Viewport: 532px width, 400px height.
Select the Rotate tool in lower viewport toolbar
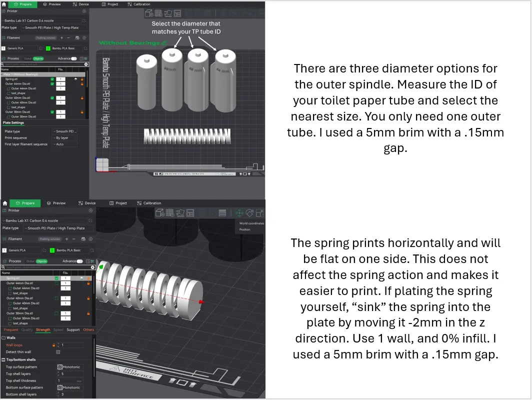point(248,213)
